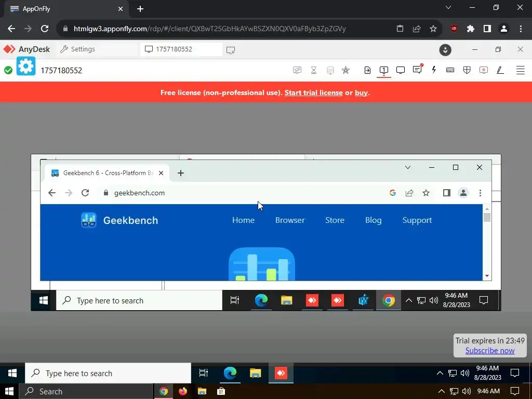Open Geekbench Support menu item
The image size is (532, 399).
pos(417,220)
